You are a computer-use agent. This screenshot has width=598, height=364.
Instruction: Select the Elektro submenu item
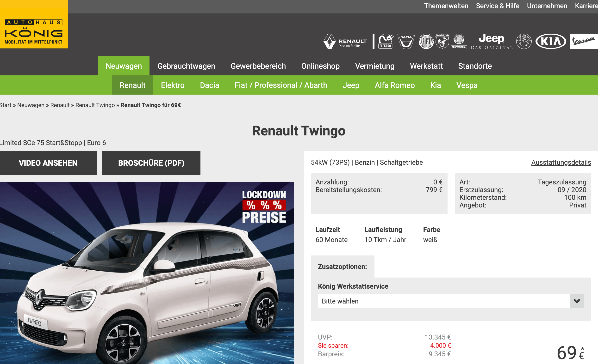point(173,85)
